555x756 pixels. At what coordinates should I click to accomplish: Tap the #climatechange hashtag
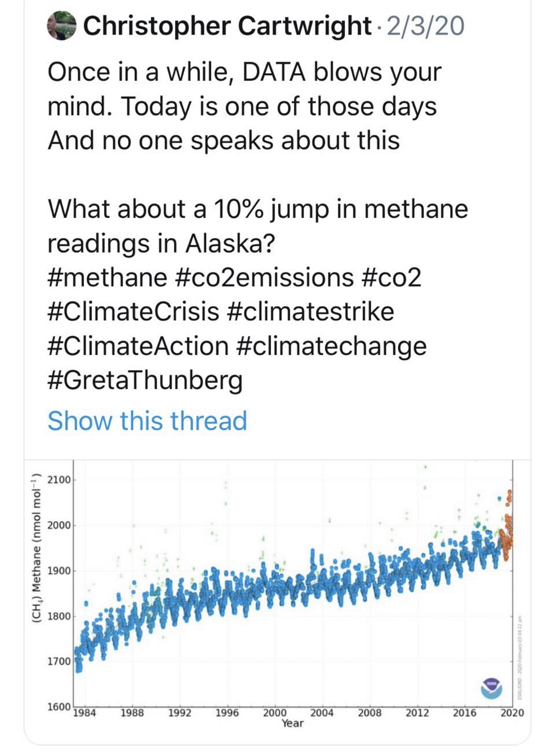tap(330, 346)
